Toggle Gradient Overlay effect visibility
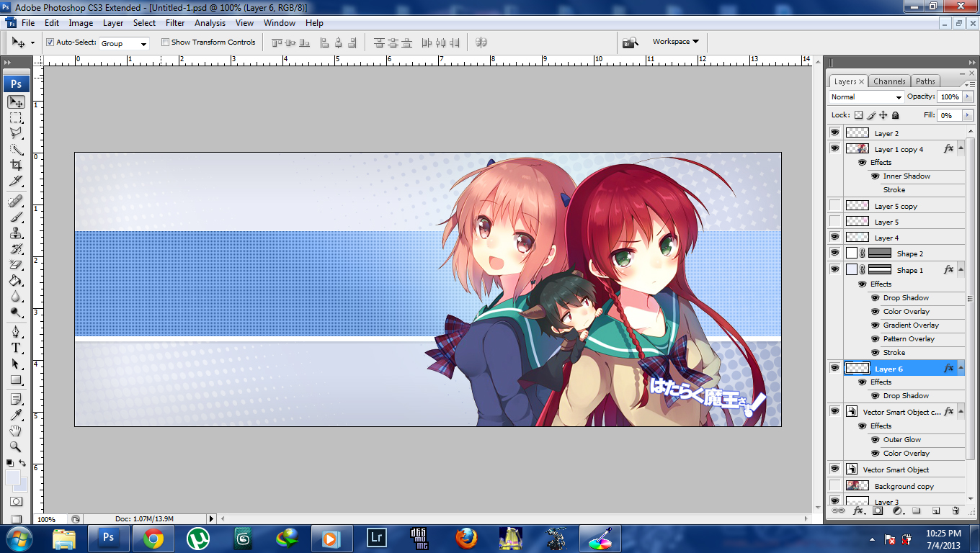Image resolution: width=980 pixels, height=553 pixels. 876,325
